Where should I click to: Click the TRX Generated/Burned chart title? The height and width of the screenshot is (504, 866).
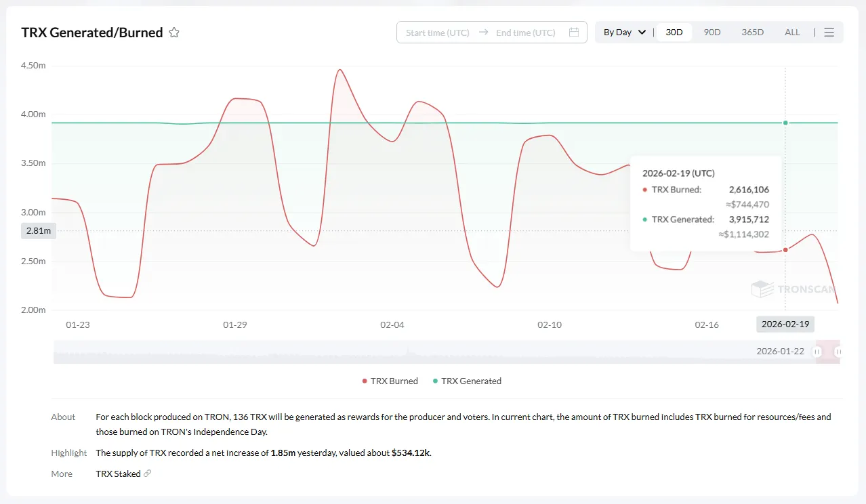[92, 33]
